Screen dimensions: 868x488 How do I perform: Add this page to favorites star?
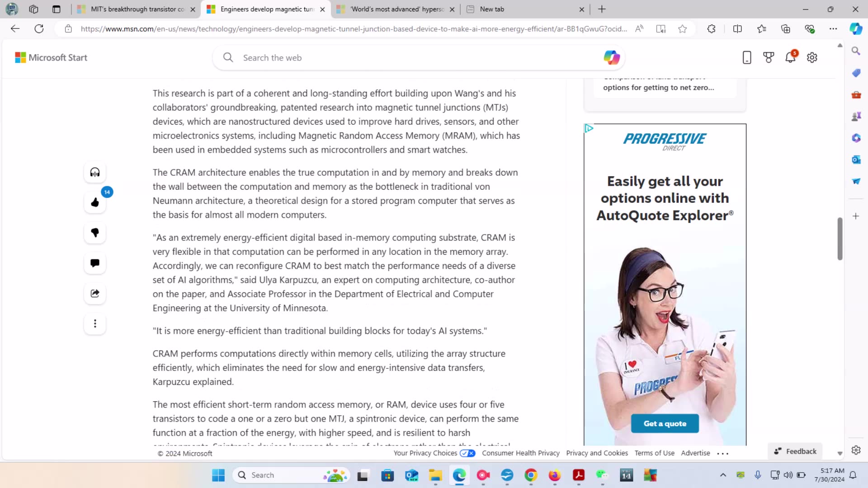(x=682, y=29)
